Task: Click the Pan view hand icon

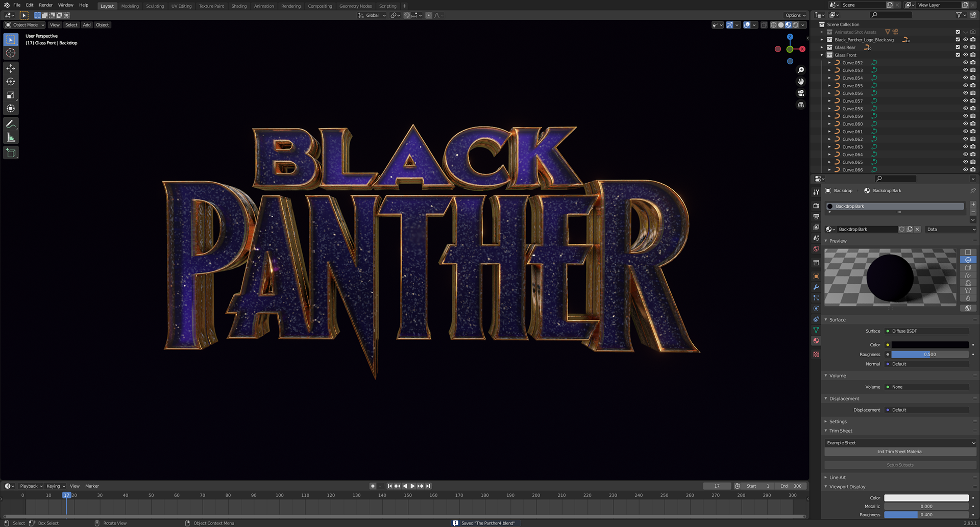Action: (801, 82)
